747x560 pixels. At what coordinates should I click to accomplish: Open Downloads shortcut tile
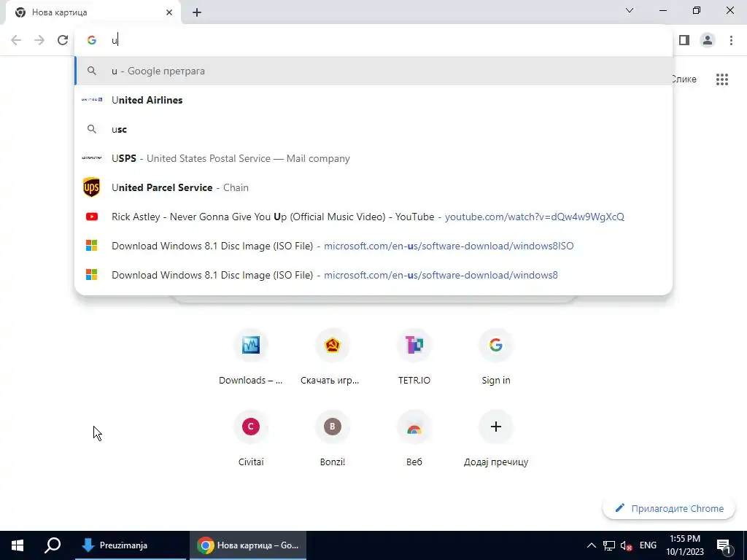click(251, 356)
